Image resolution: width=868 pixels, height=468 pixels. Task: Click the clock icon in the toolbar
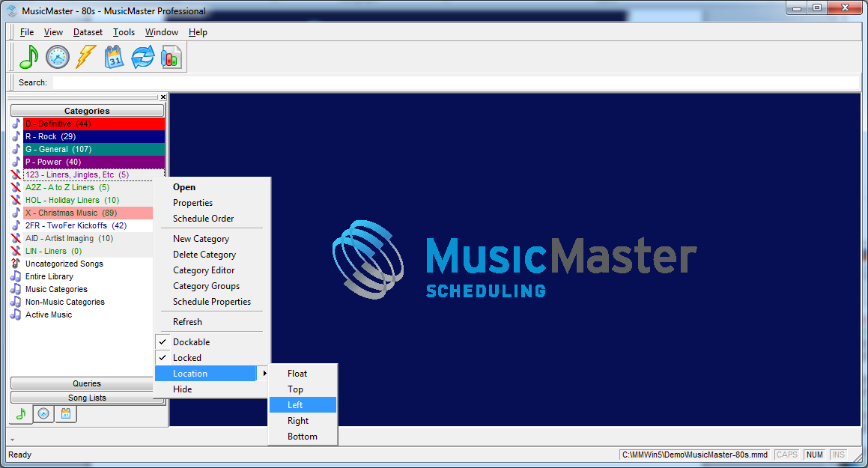(58, 57)
